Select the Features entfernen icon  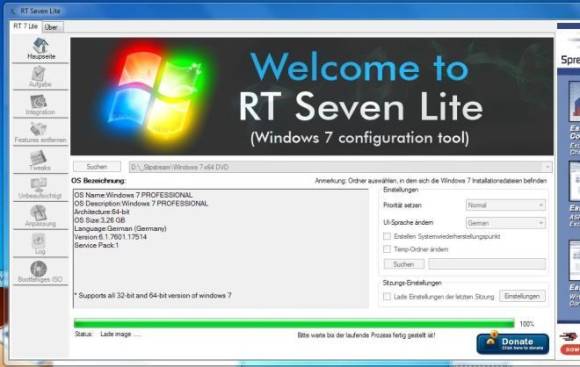(x=41, y=132)
